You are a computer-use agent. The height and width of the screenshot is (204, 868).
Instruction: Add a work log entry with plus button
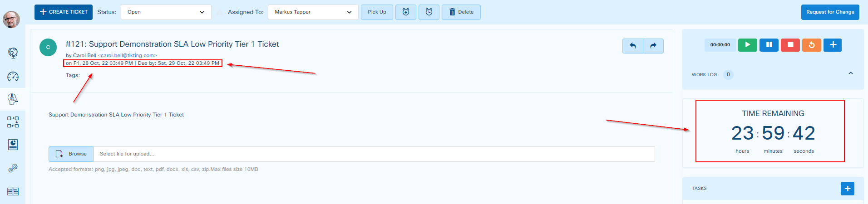tap(833, 45)
